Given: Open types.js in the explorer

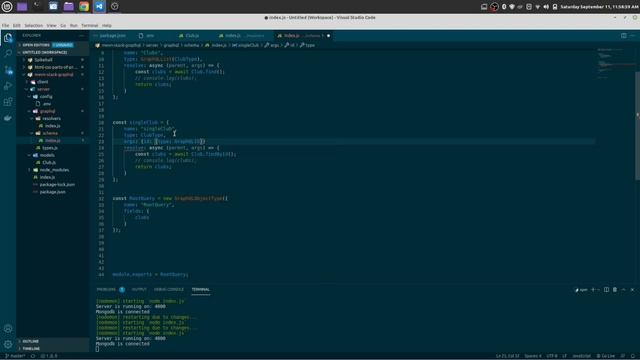Looking at the screenshot, I should [x=53, y=148].
